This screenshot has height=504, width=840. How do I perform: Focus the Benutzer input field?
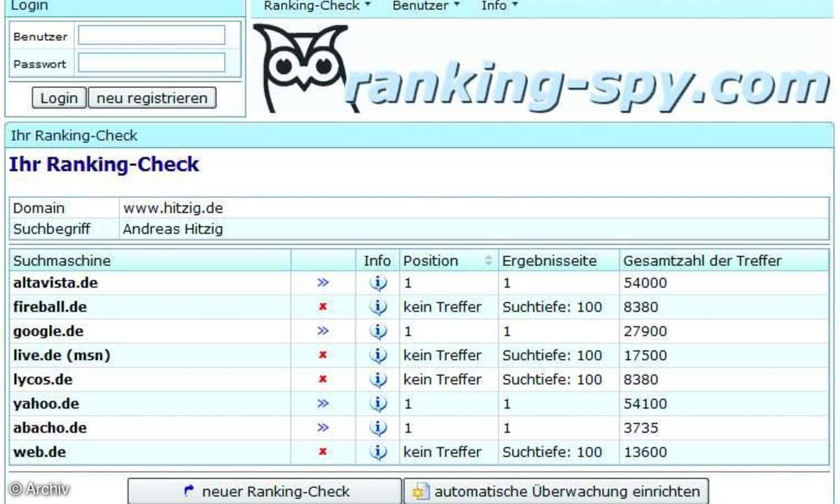tap(151, 35)
